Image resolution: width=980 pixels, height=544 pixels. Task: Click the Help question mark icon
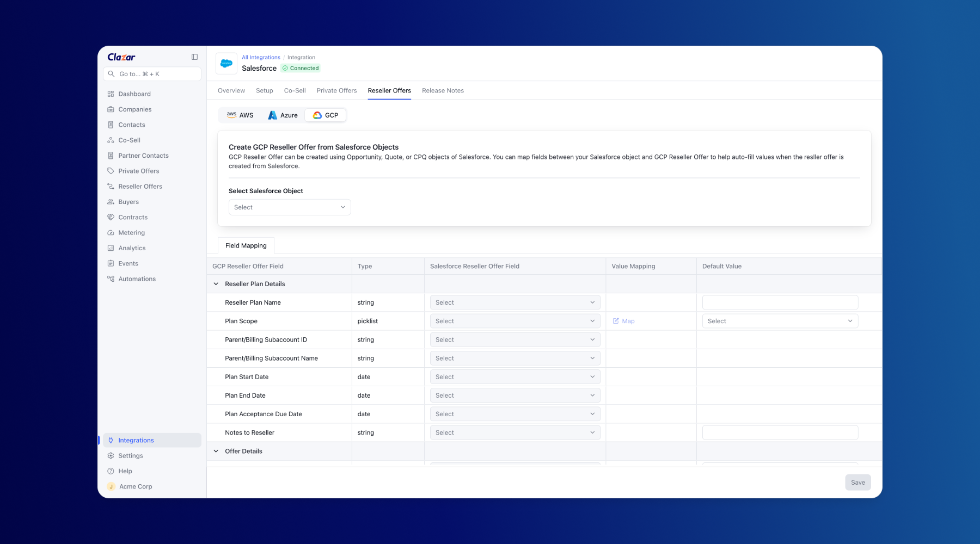pos(111,471)
